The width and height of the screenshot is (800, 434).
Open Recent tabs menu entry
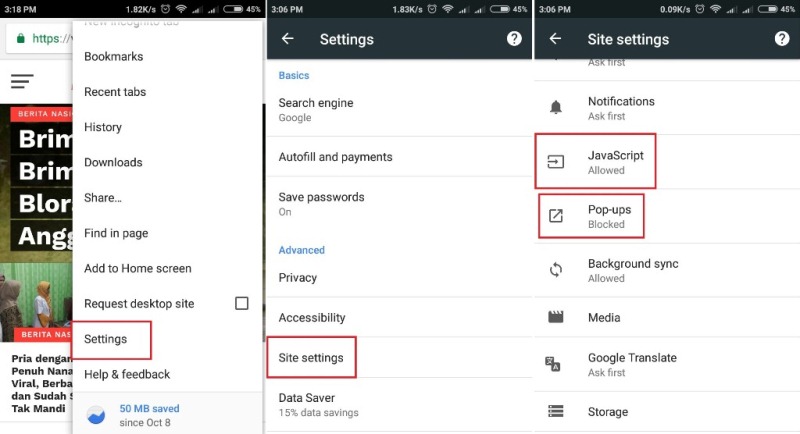[x=167, y=92]
